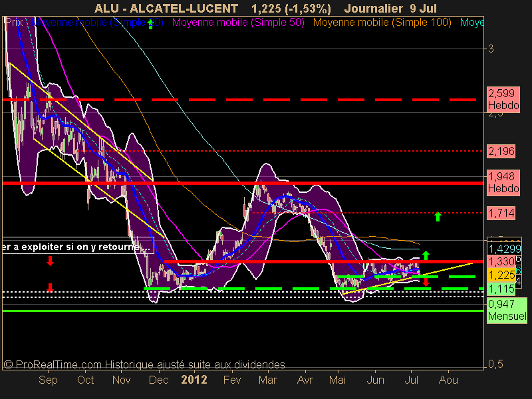Click the '1,225 (-1,53%)' quote in the title
Screen dimensions: 532x399
pyautogui.click(x=291, y=8)
